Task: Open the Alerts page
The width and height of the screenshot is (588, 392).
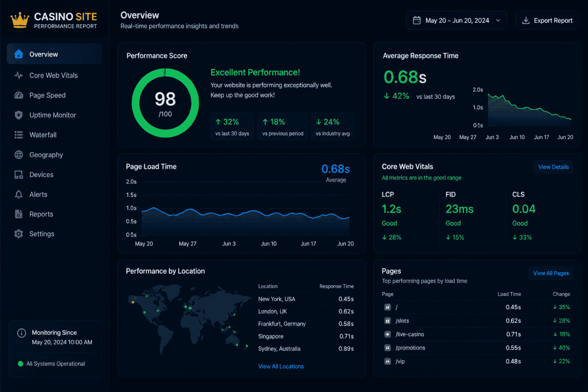Action: click(55, 195)
